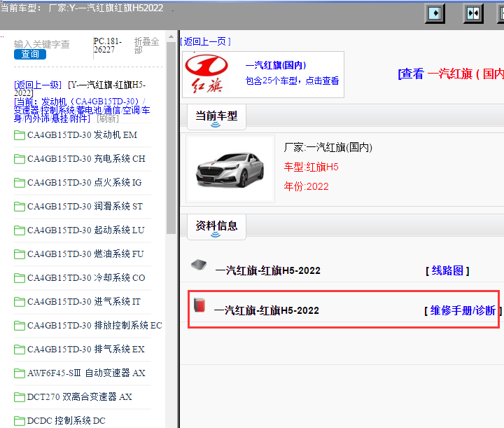Open the 线路图 wiring diagram link

pos(447,270)
